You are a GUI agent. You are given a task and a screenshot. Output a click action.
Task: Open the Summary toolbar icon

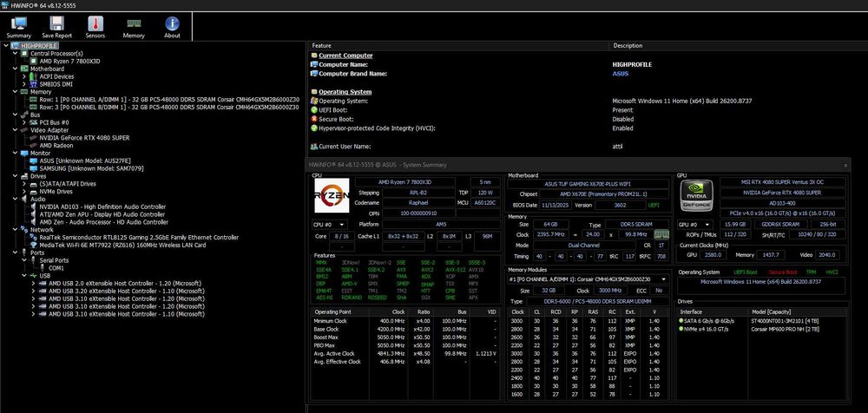click(x=19, y=23)
